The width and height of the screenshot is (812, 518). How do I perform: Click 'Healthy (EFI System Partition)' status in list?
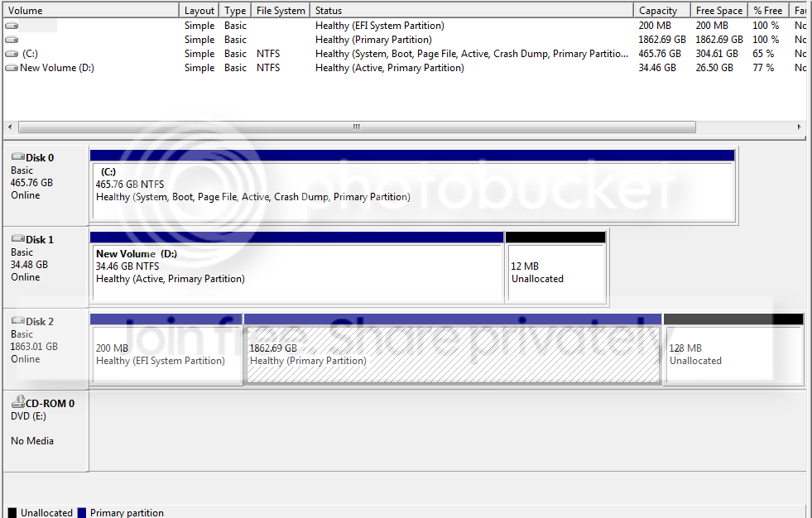click(380, 26)
